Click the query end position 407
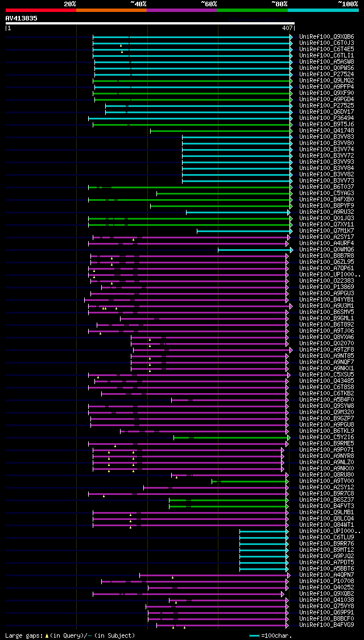 287,28
